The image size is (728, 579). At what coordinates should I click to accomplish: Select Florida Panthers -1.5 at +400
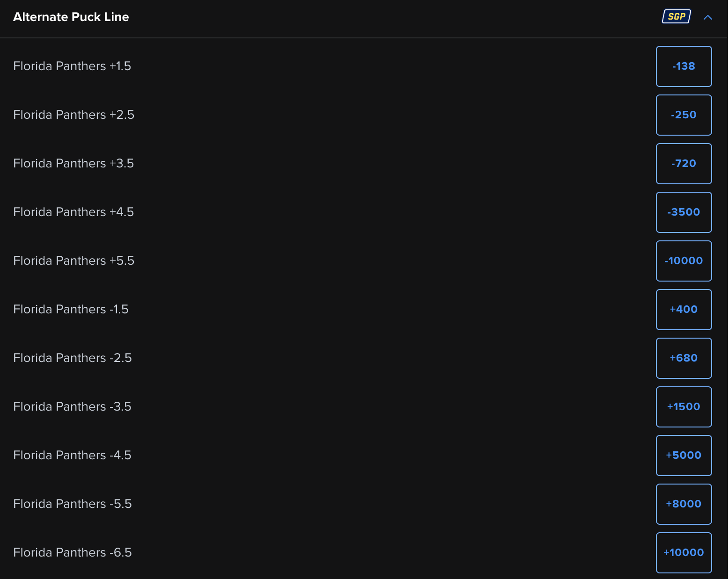(684, 310)
